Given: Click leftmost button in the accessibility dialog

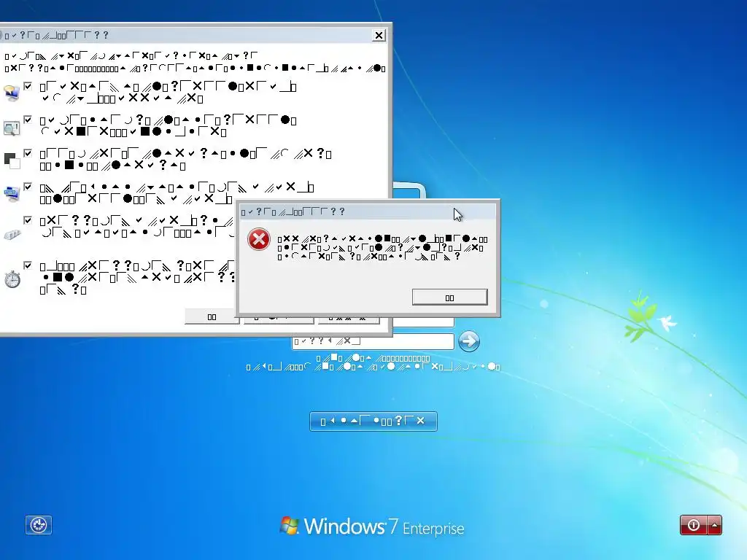Looking at the screenshot, I should [212, 316].
